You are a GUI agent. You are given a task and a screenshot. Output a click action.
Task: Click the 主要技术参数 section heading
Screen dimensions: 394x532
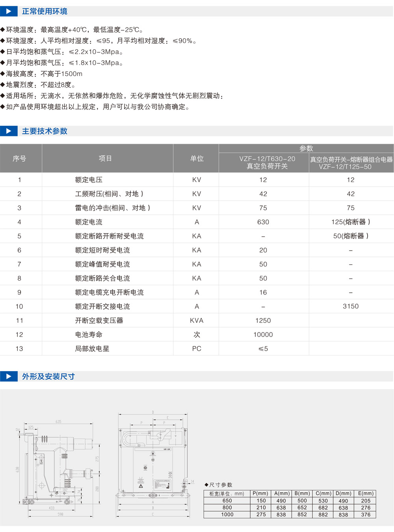coord(45,131)
